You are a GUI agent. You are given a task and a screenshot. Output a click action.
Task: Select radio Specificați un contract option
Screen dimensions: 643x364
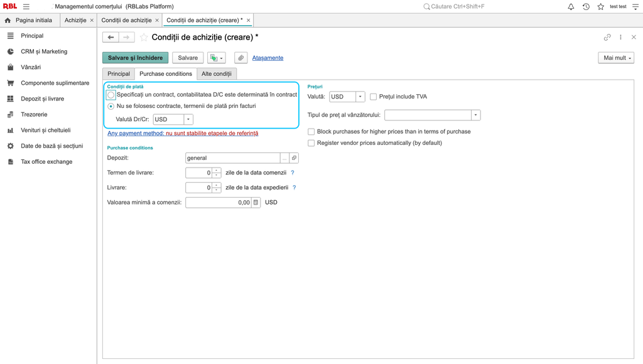[x=111, y=95]
